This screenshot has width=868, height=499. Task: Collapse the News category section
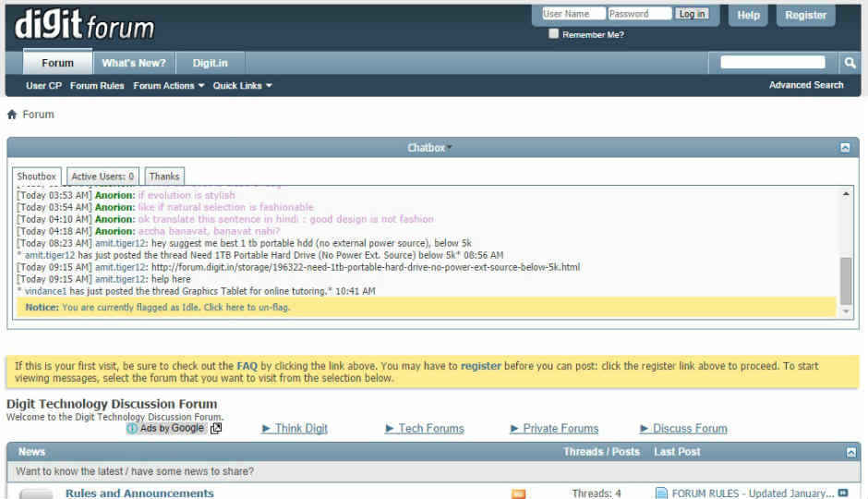click(850, 453)
